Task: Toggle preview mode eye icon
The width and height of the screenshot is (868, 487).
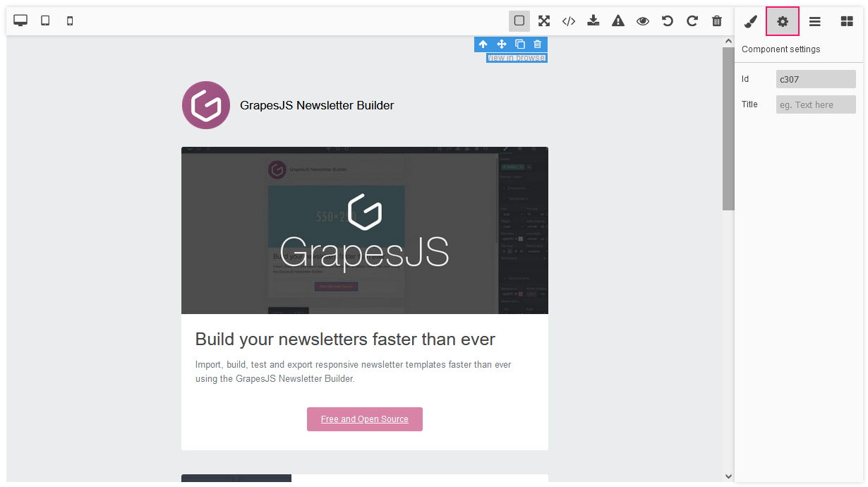Action: coord(643,21)
